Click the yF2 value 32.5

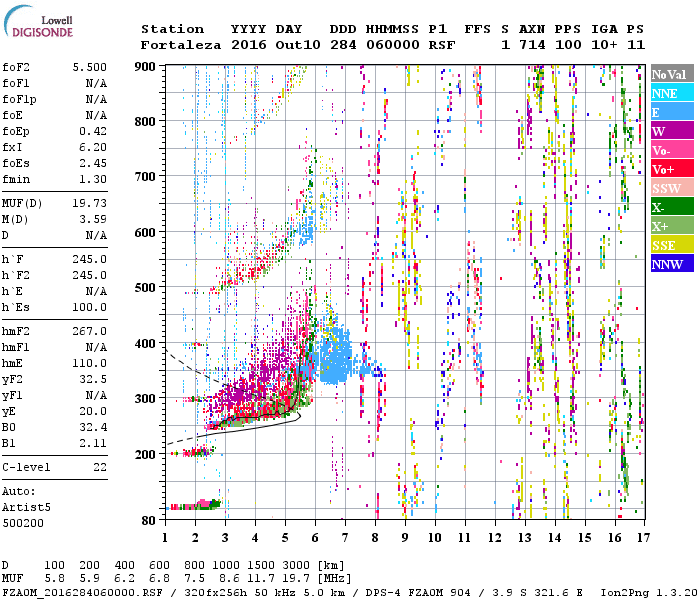[93, 379]
